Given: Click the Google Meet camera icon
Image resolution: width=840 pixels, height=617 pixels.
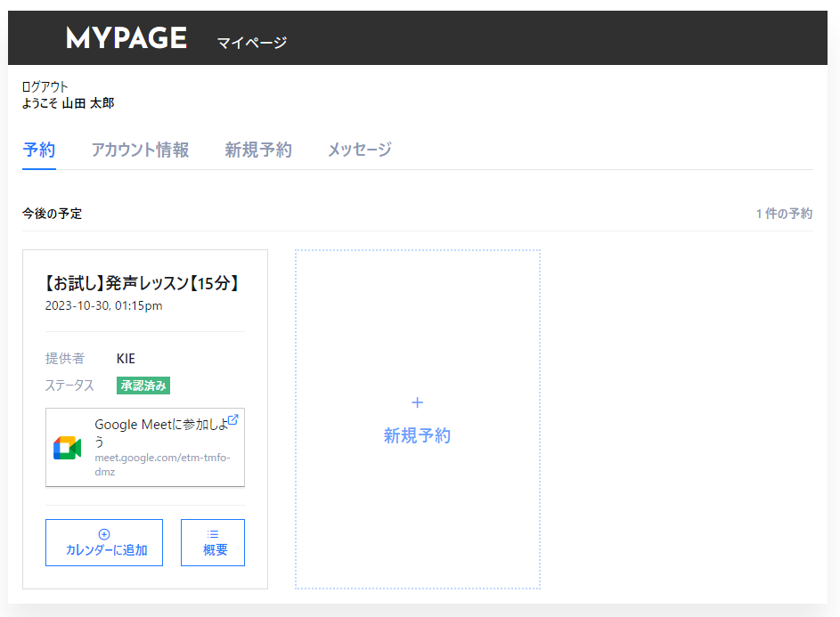Looking at the screenshot, I should point(67,448).
